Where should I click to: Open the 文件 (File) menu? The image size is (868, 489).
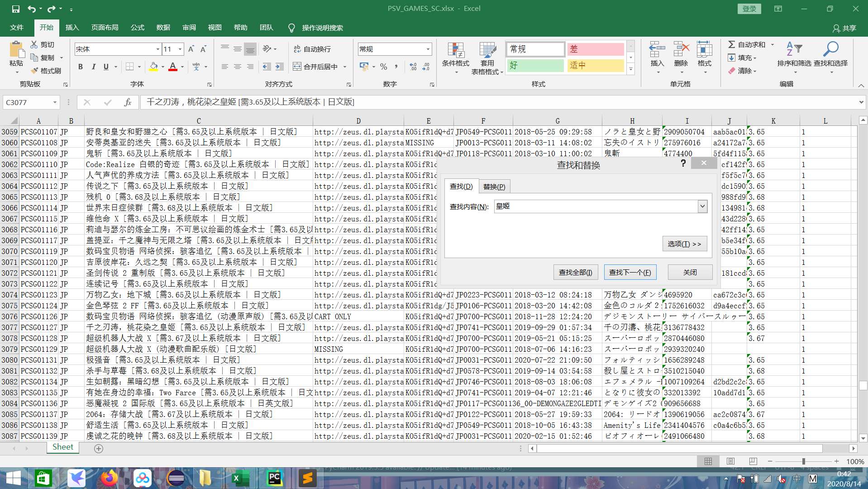[x=17, y=28]
